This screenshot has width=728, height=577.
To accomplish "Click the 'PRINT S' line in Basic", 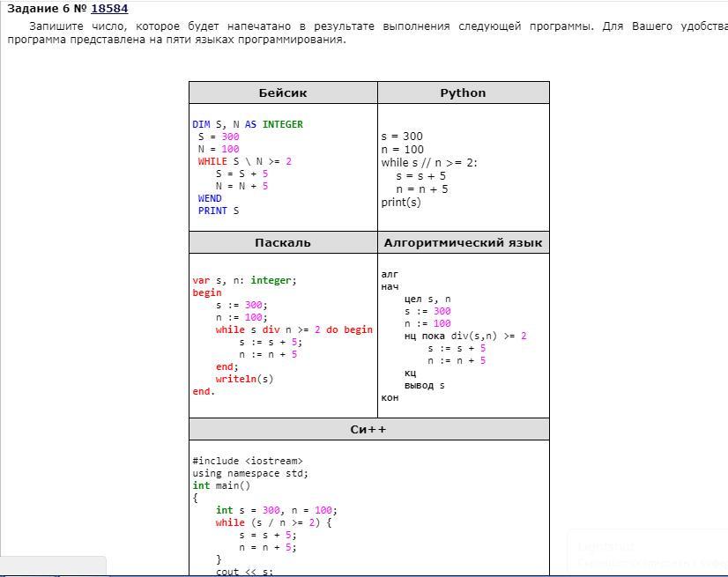I will point(219,211).
